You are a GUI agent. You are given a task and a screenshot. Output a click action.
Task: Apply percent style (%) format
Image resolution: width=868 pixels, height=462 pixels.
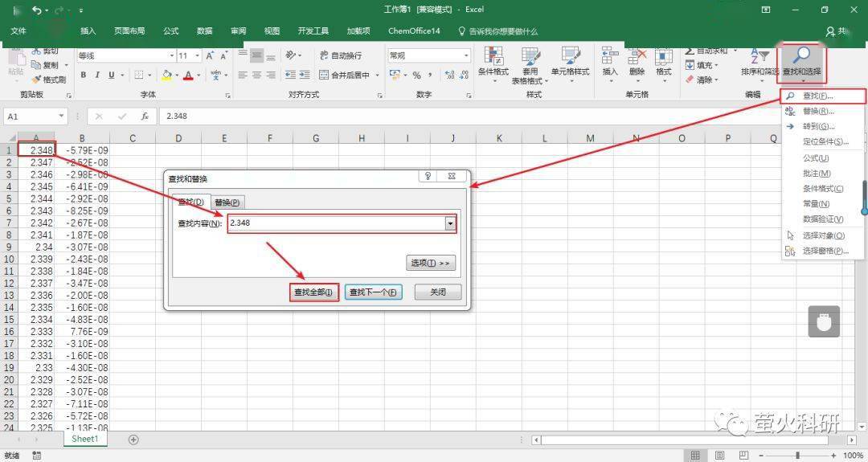click(416, 75)
